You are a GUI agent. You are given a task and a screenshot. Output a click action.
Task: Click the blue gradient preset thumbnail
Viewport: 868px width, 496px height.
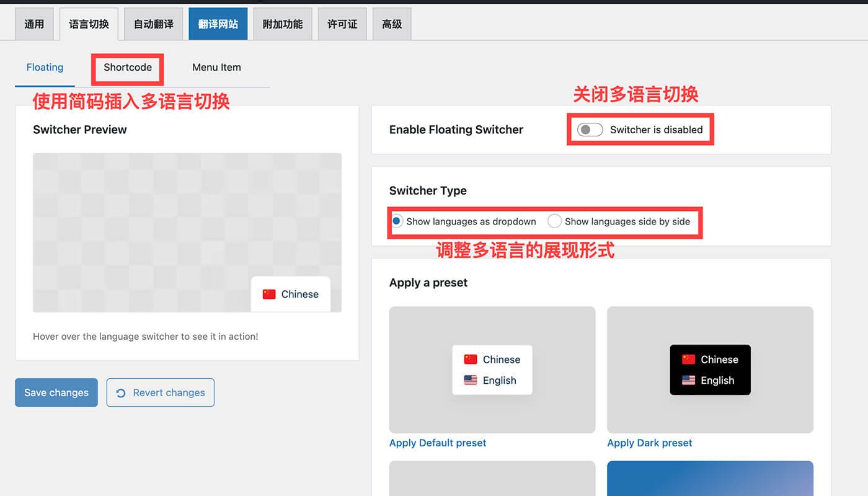[x=710, y=480]
